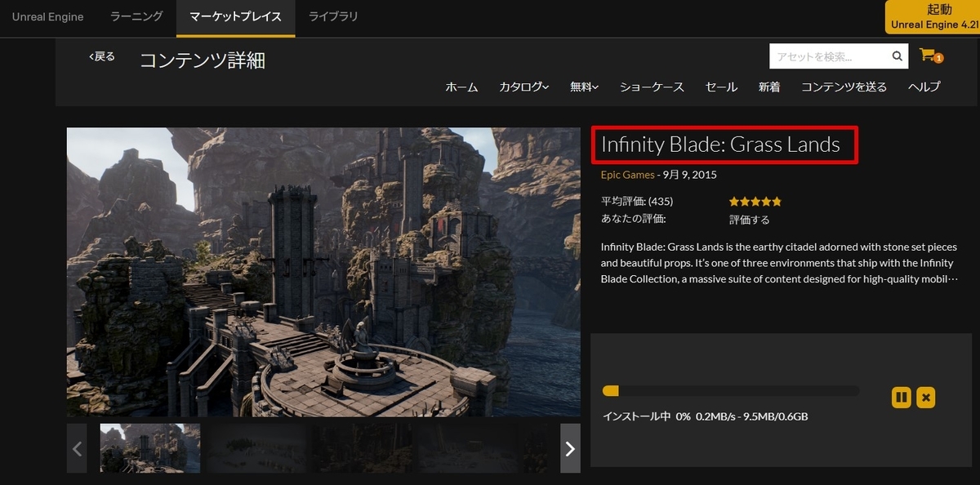980x485 pixels.
Task: Click the 平均評価: (435) label
Action: click(x=637, y=201)
